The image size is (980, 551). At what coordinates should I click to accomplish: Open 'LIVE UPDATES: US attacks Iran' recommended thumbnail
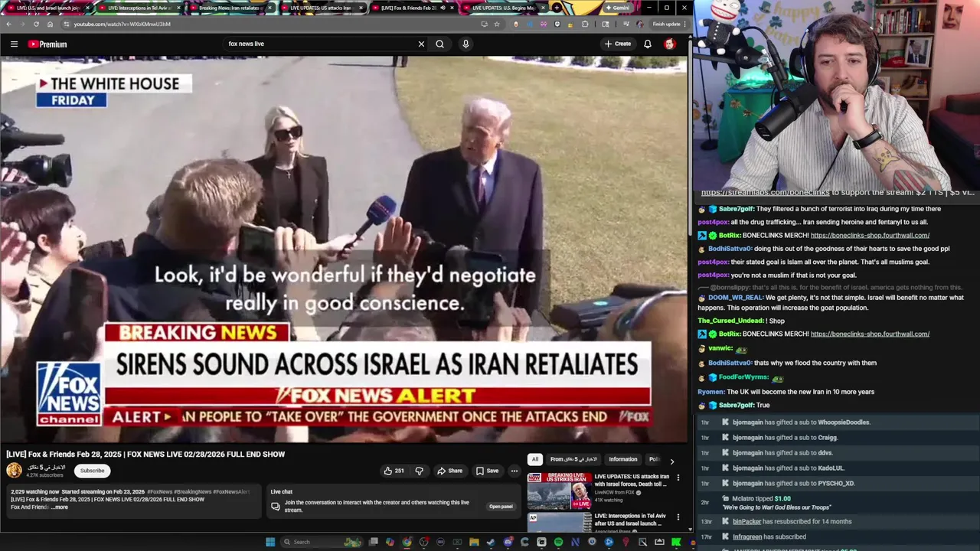click(560, 491)
